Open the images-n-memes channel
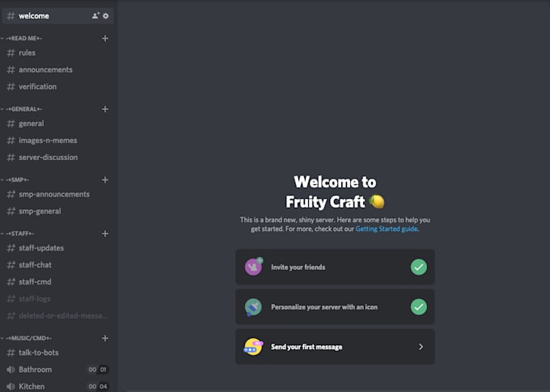This screenshot has width=550, height=392. [x=58, y=141]
